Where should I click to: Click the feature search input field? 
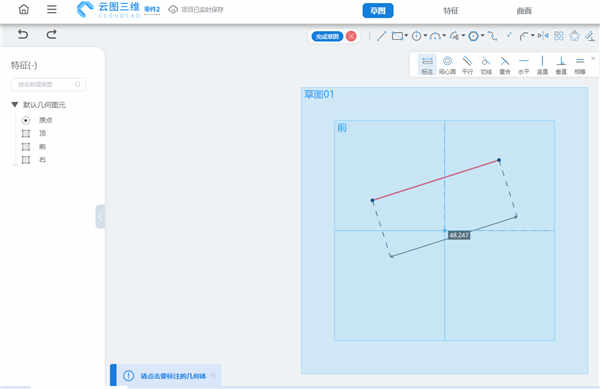(x=49, y=84)
